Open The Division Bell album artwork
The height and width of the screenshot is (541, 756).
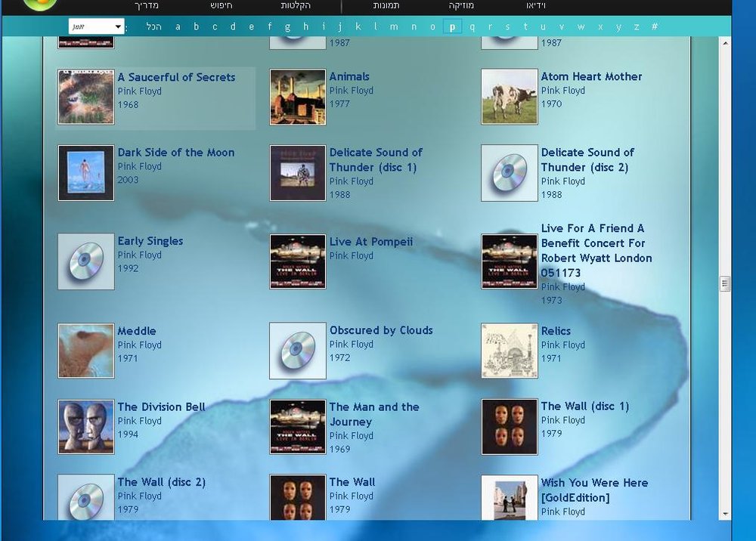click(x=86, y=427)
